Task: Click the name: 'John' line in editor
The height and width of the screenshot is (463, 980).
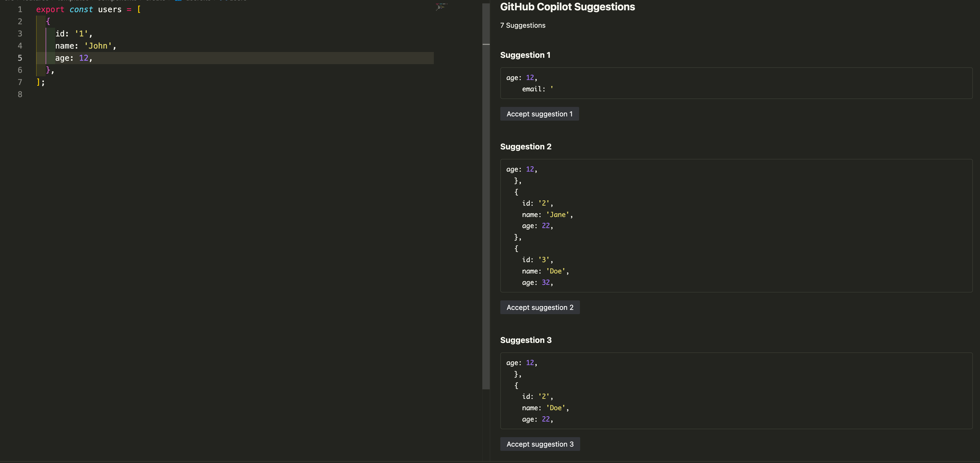Action: pos(86,46)
